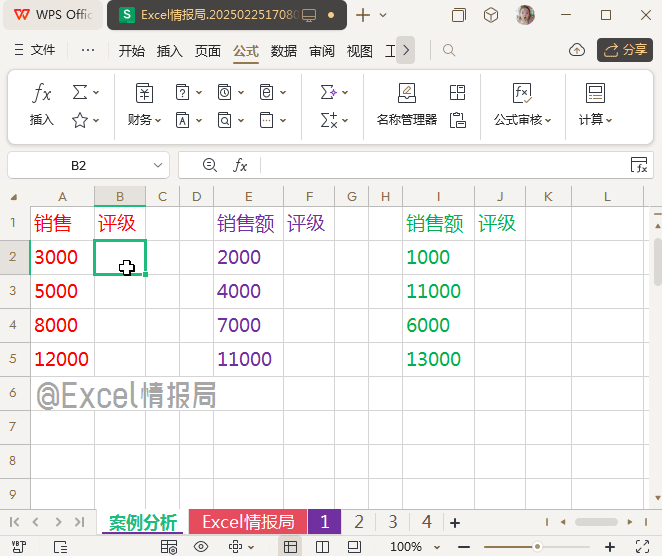Click the cloud upload icon
662x556 pixels.
coord(576,50)
